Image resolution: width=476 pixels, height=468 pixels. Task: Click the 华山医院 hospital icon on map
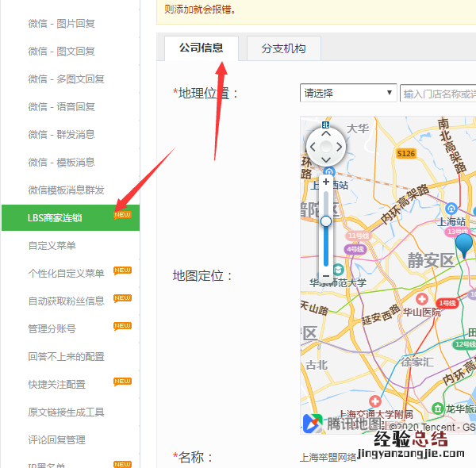point(421,300)
